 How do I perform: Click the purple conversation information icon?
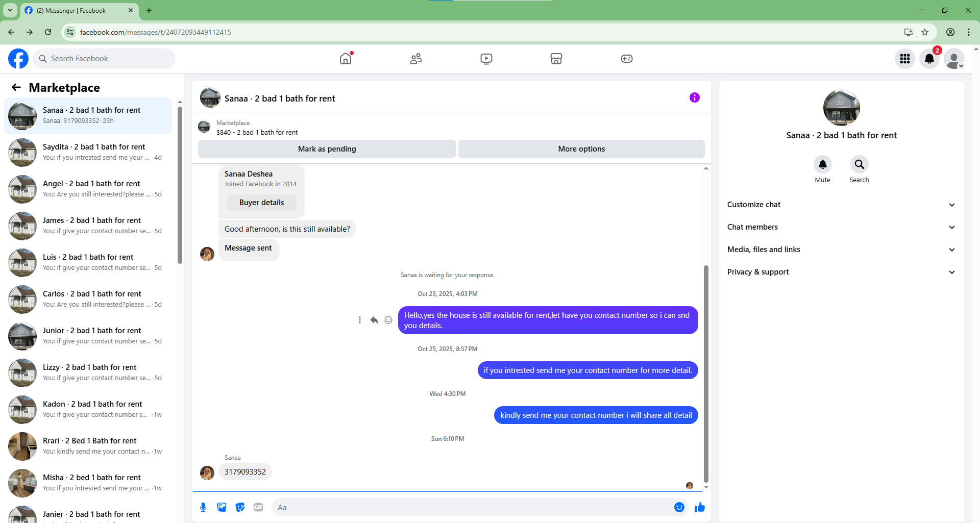pyautogui.click(x=695, y=97)
